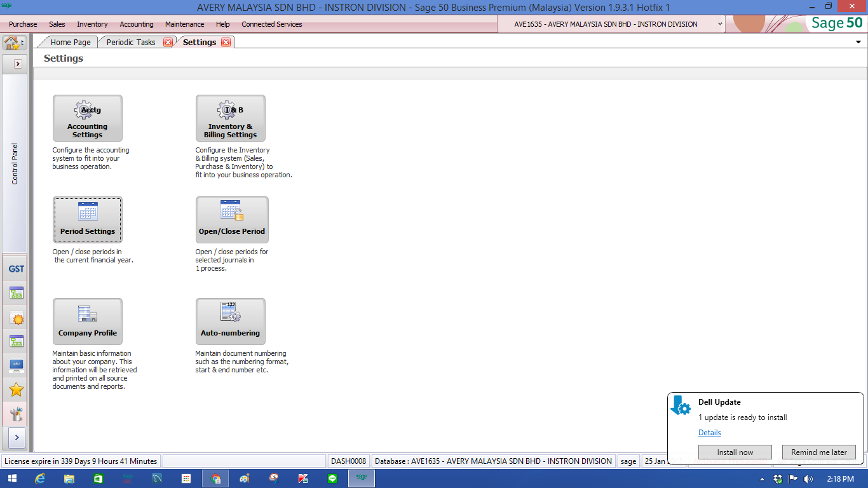Switch to the Home Page tab

pos(71,43)
